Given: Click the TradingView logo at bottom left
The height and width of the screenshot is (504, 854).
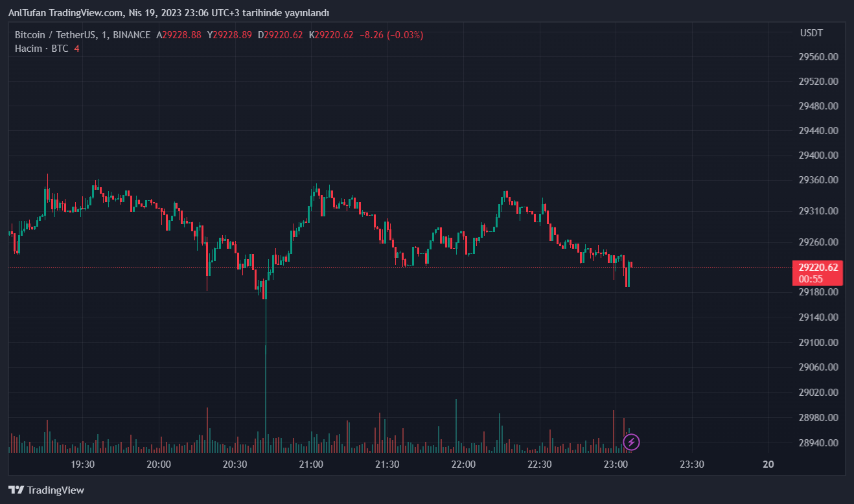Looking at the screenshot, I should click(x=46, y=490).
